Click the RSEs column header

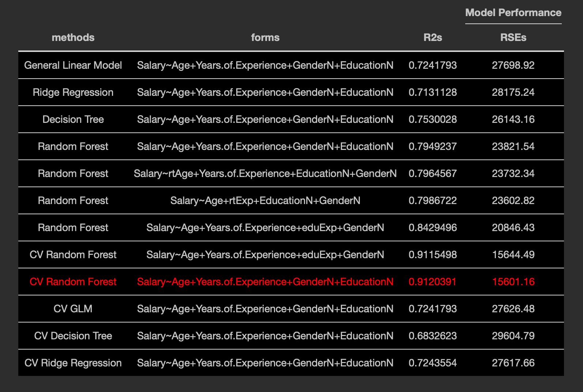pyautogui.click(x=513, y=38)
